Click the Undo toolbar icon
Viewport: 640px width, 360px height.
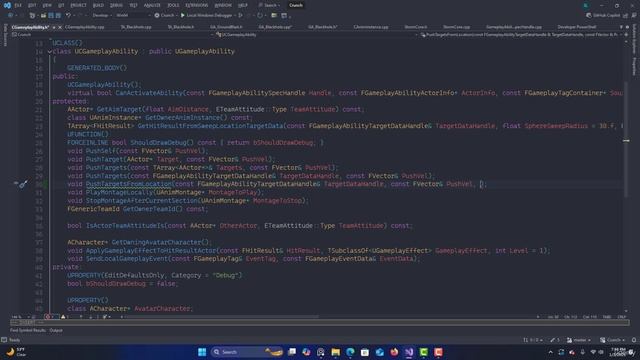pyautogui.click(x=69, y=16)
